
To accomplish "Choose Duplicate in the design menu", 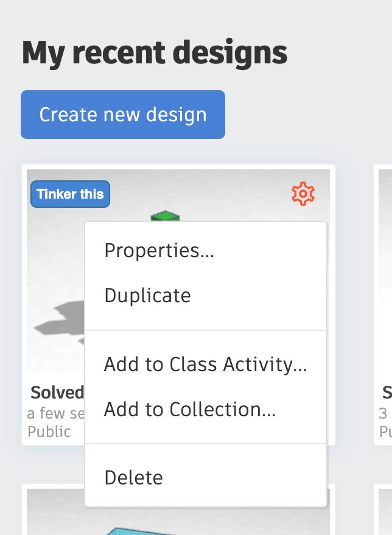I will [x=148, y=296].
